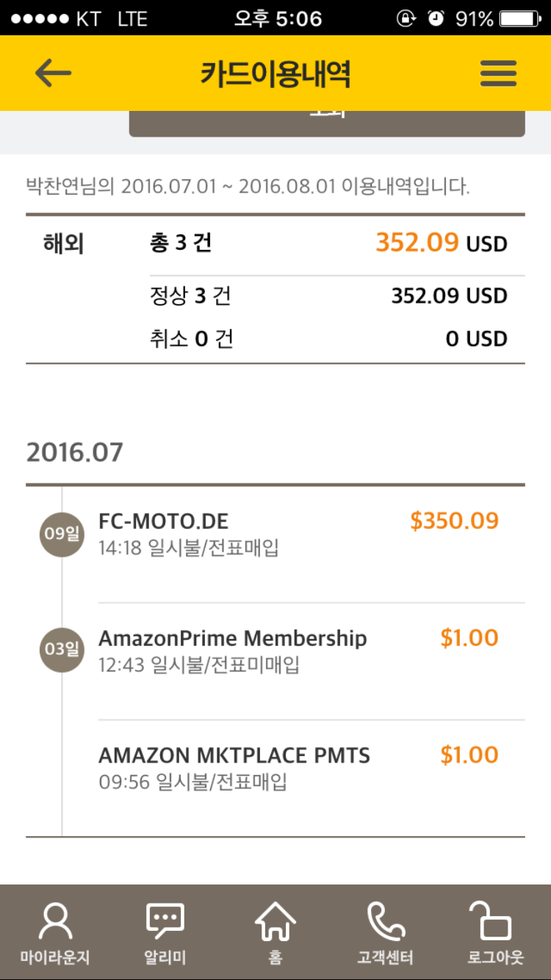This screenshot has width=551, height=980.
Task: Tap the 로그아웃 unlock icon
Action: click(x=495, y=922)
